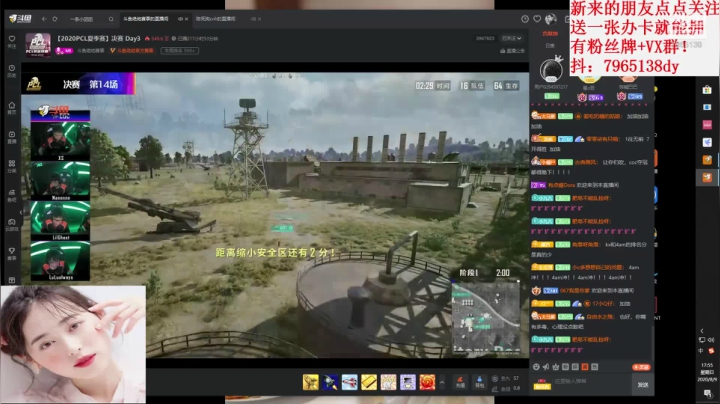This screenshot has width=720, height=404.
Task: Open the streamer guild link
Action: tap(512, 51)
